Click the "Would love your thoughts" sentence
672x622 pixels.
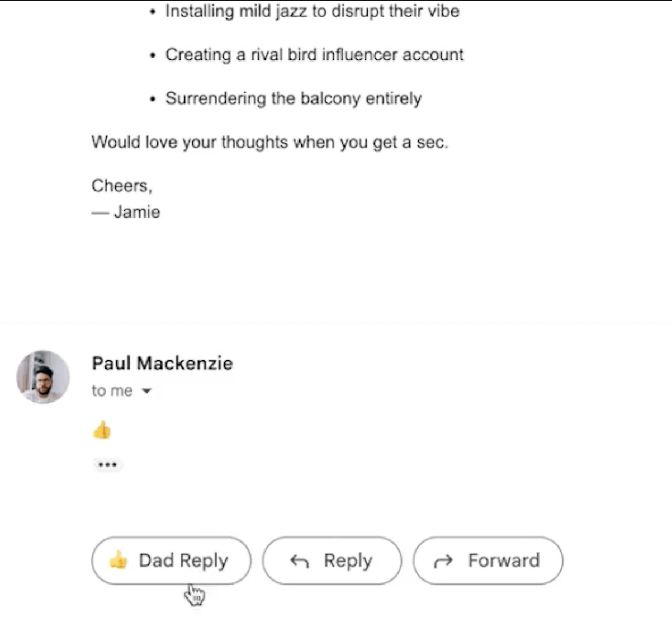pyautogui.click(x=269, y=142)
